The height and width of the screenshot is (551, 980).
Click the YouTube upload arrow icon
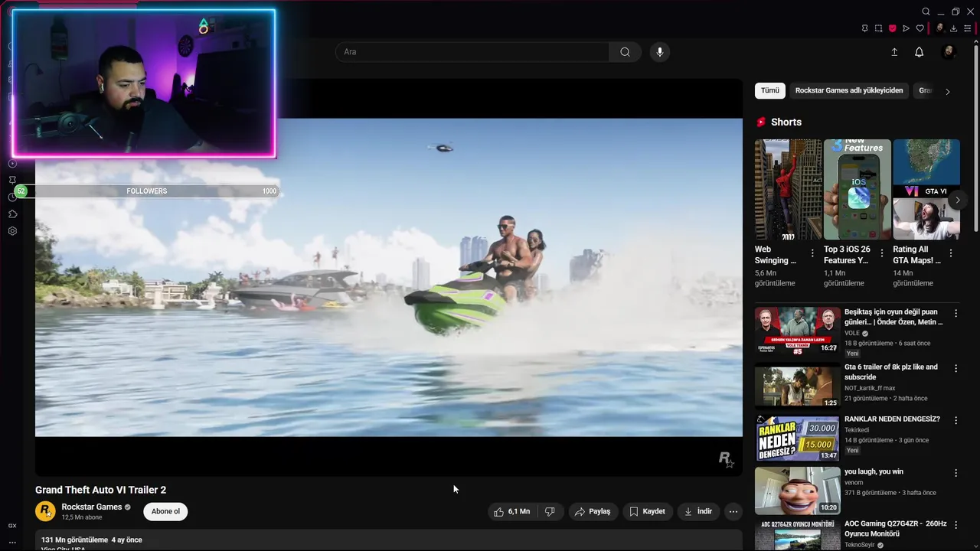tap(894, 52)
